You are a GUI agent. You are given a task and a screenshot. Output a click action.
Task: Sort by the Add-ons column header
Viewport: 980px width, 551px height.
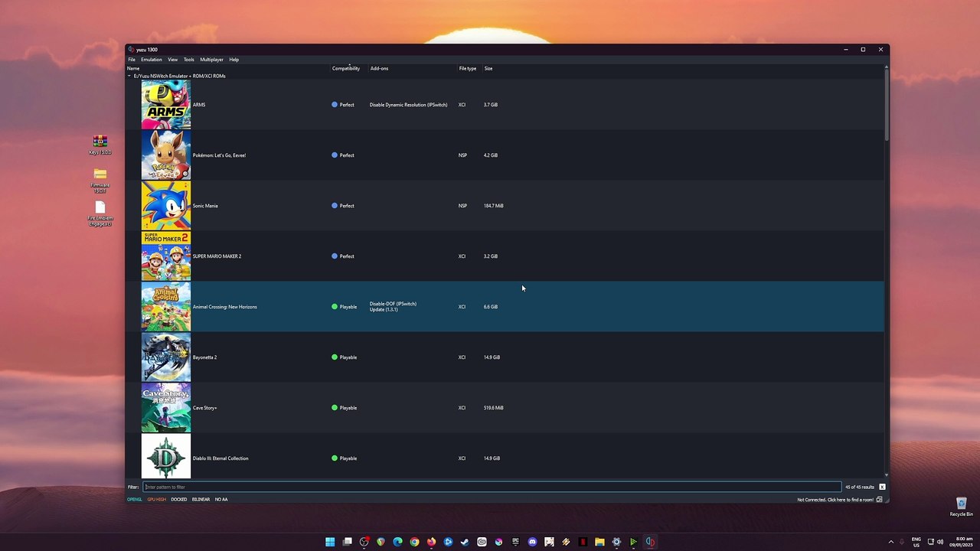pyautogui.click(x=379, y=69)
